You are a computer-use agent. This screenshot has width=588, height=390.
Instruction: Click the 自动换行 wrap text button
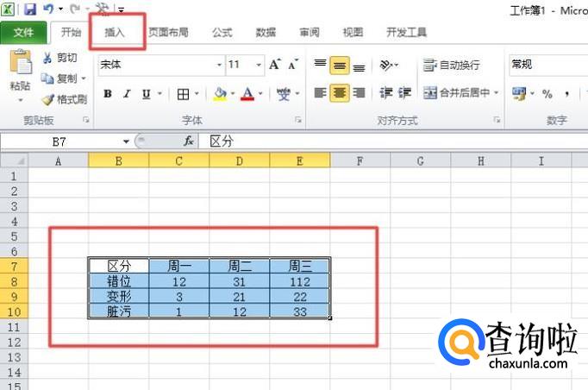[452, 66]
